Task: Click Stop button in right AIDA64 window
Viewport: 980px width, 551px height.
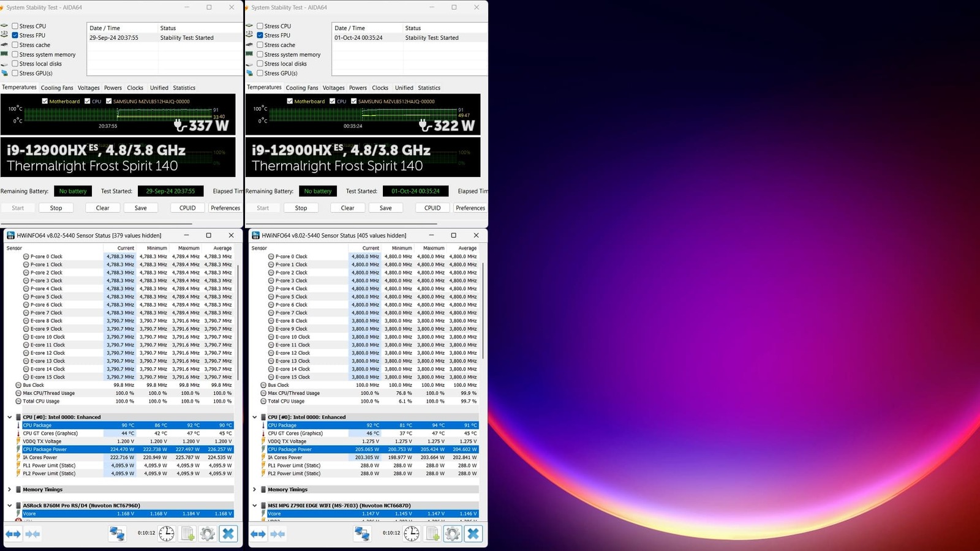Action: pos(301,208)
